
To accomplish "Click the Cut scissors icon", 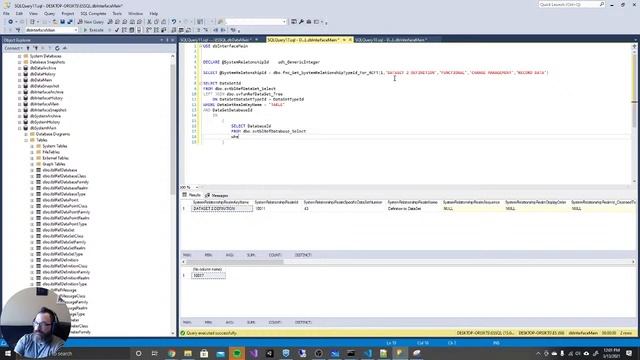I will point(149,22).
